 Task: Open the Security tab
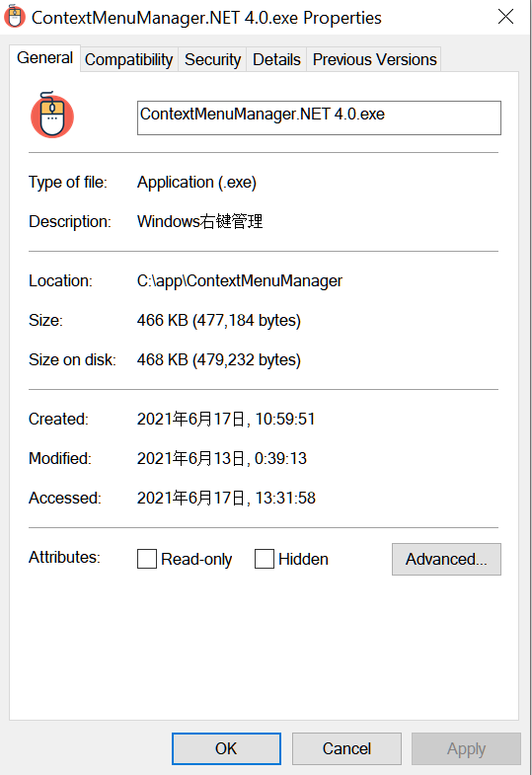tap(212, 59)
